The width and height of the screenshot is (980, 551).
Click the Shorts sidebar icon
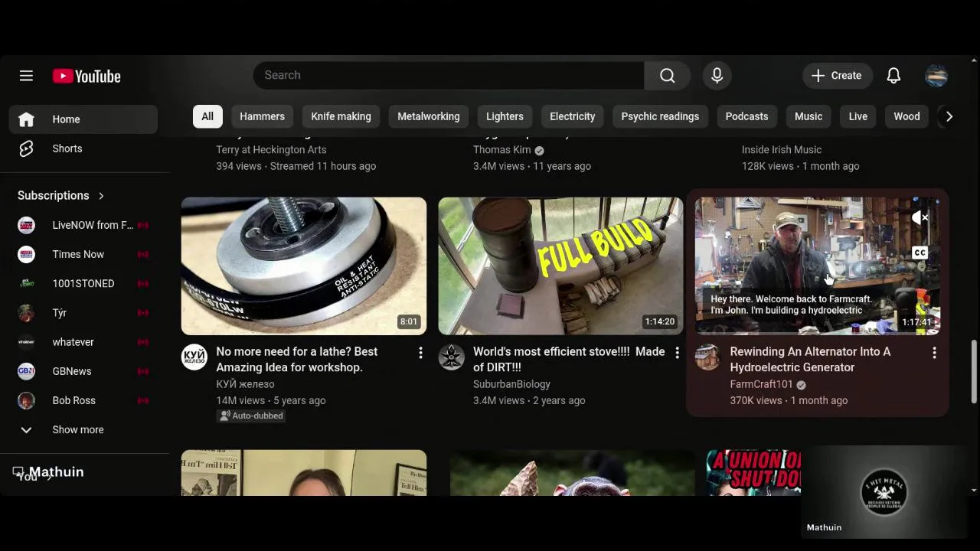(26, 148)
